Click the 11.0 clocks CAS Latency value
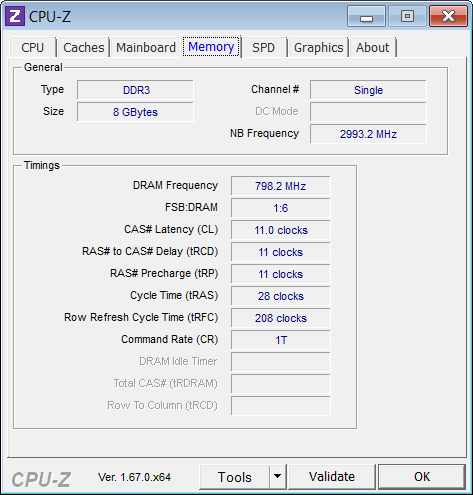 281,230
